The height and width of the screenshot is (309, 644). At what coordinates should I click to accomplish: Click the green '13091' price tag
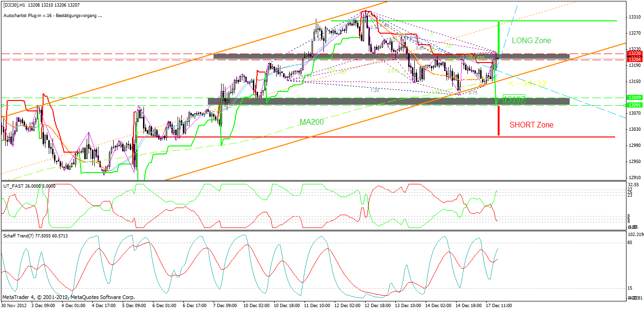(x=634, y=105)
